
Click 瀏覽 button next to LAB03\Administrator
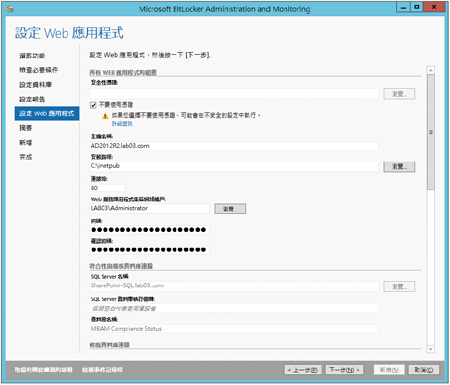click(230, 209)
